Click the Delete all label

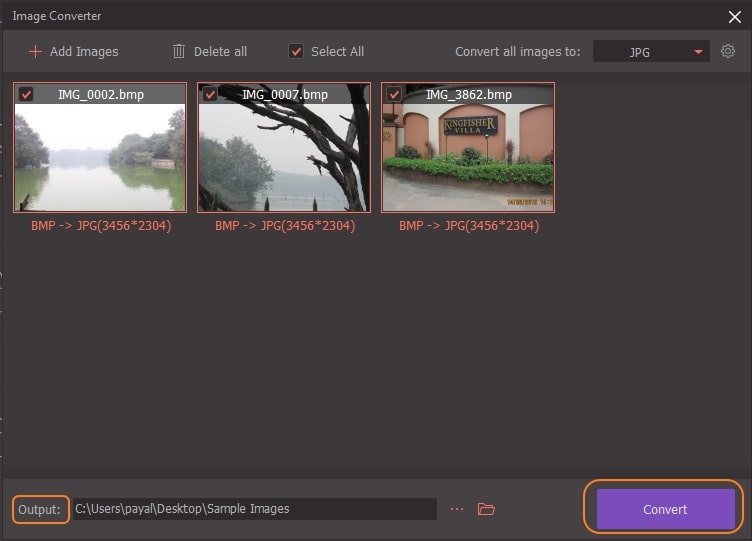tap(221, 51)
